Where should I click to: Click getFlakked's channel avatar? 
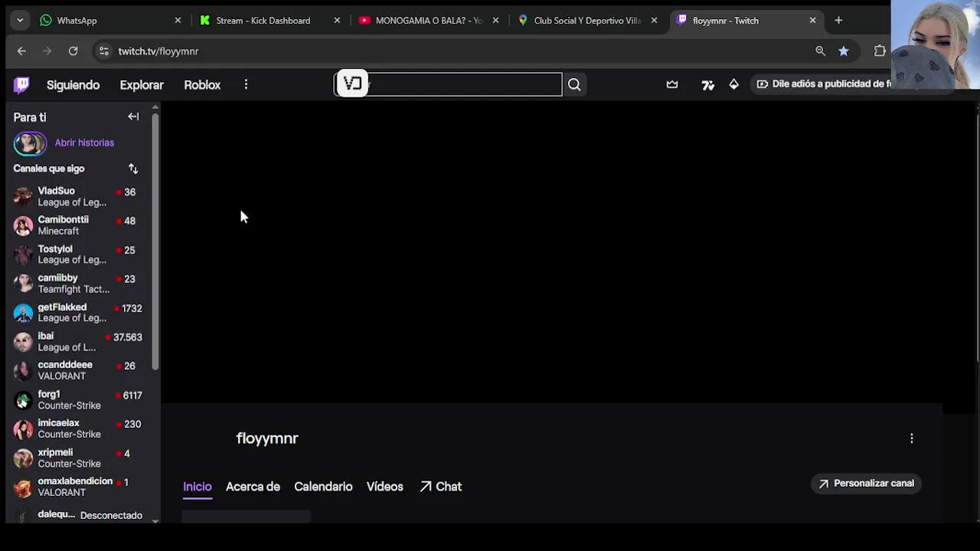tap(23, 312)
